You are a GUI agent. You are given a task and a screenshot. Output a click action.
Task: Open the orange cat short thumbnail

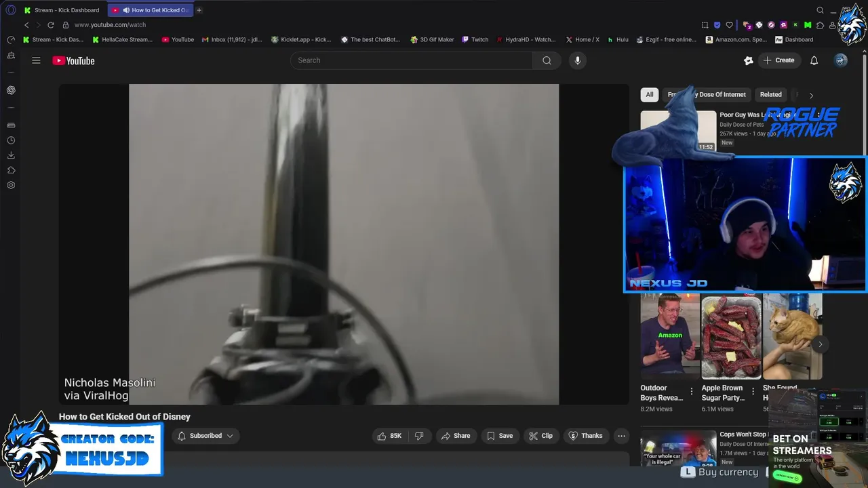(792, 338)
